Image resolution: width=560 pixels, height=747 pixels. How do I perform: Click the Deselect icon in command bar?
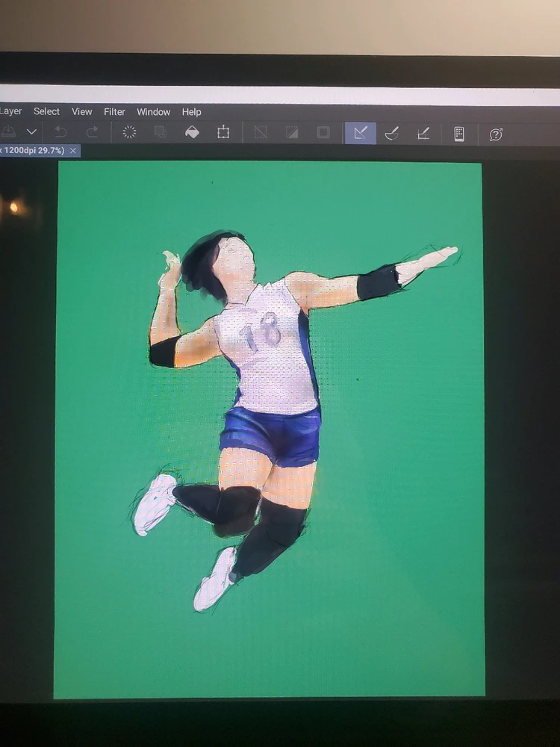[261, 132]
